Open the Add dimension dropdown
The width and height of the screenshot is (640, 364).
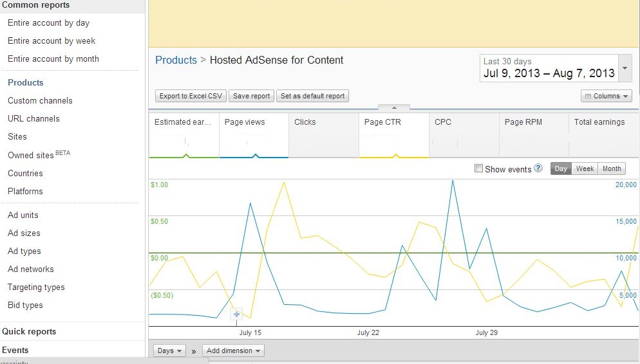click(234, 351)
